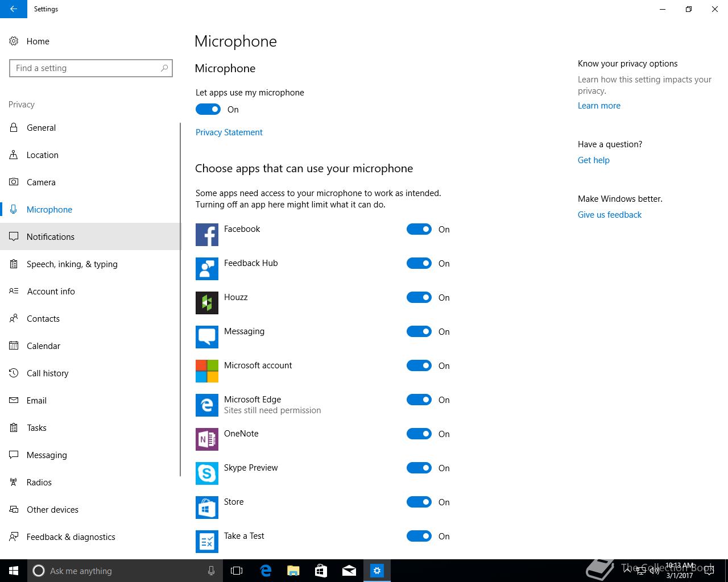Click the sidebar vertical scrollbar
Screen dimensions: 728x582
point(180,300)
